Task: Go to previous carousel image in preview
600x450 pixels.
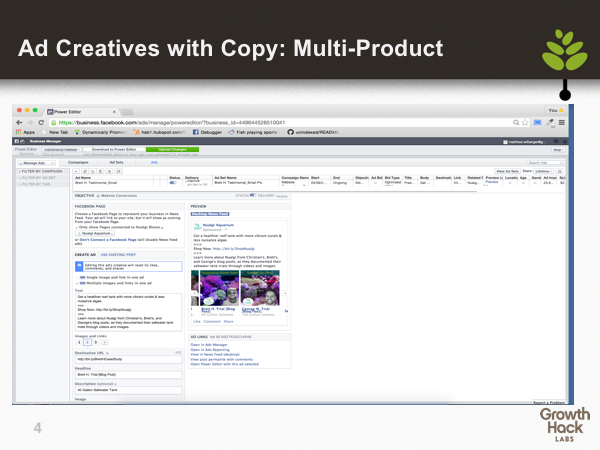Action: pyautogui.click(x=194, y=293)
